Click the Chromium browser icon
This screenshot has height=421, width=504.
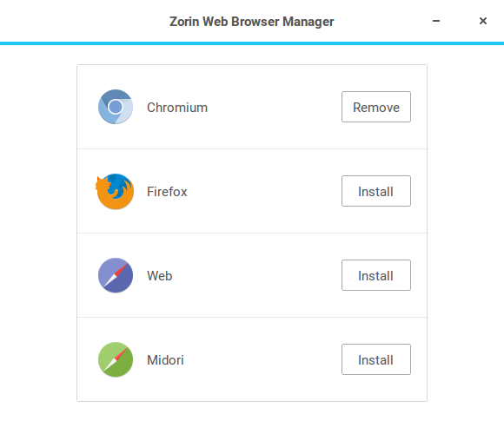click(x=116, y=107)
